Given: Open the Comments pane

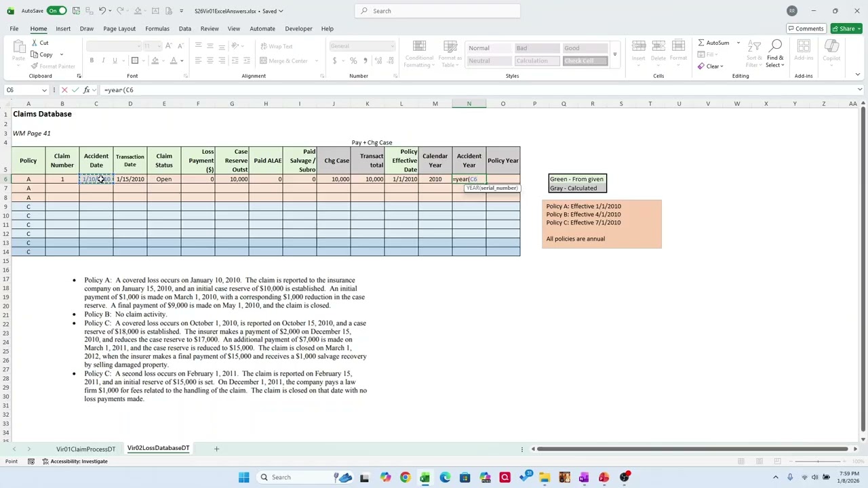Looking at the screenshot, I should click(x=806, y=28).
